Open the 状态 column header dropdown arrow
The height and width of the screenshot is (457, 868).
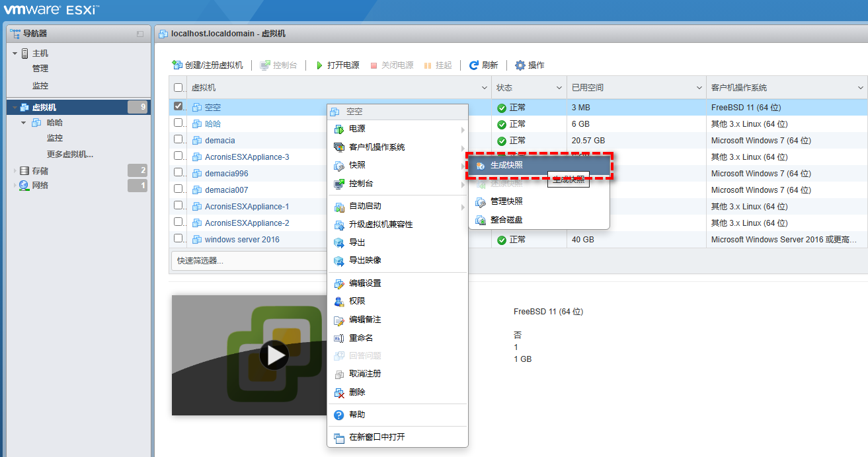(x=560, y=88)
